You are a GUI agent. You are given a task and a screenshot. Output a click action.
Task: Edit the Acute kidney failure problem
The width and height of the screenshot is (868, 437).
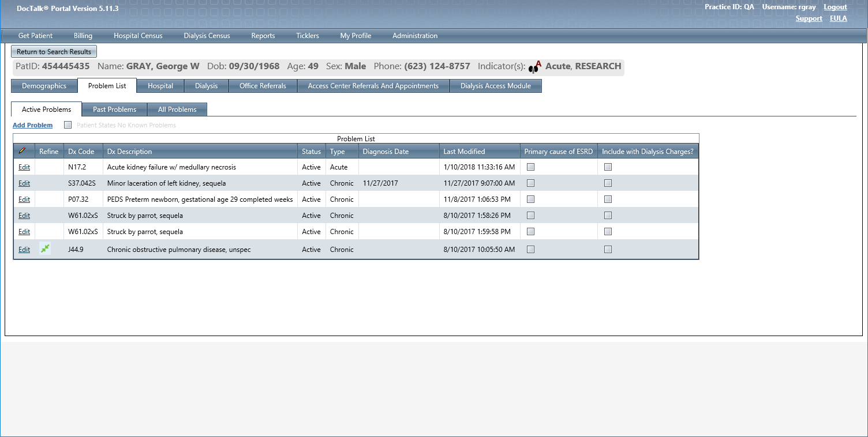(x=24, y=167)
